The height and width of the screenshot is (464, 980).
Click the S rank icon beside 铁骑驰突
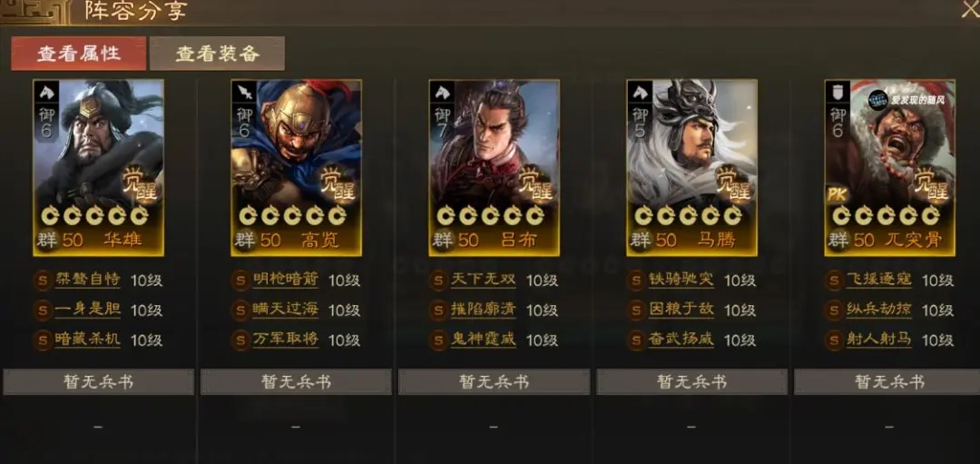pos(636,280)
